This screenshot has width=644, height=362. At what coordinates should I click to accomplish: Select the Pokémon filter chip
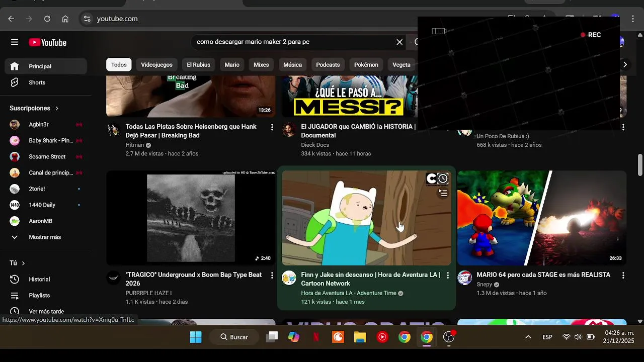click(x=366, y=65)
